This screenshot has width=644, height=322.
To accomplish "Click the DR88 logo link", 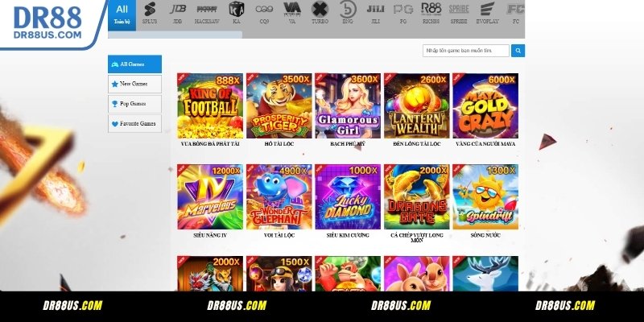I will (47, 23).
